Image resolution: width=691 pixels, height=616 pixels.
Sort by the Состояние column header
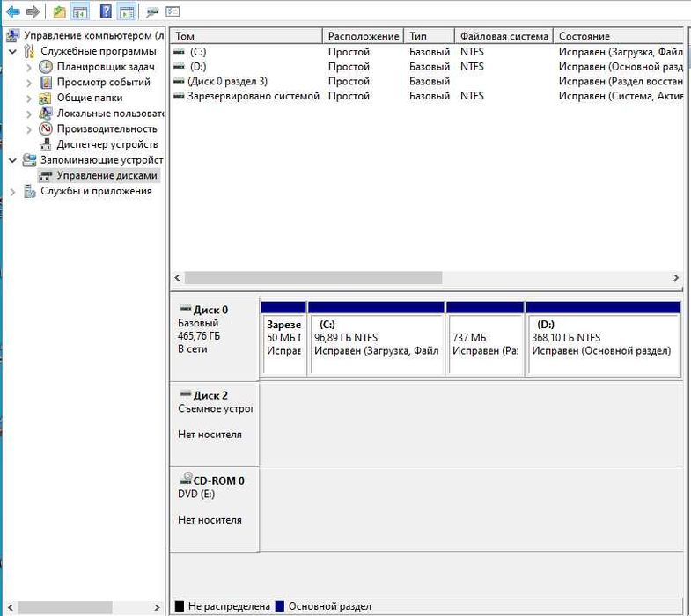(618, 36)
